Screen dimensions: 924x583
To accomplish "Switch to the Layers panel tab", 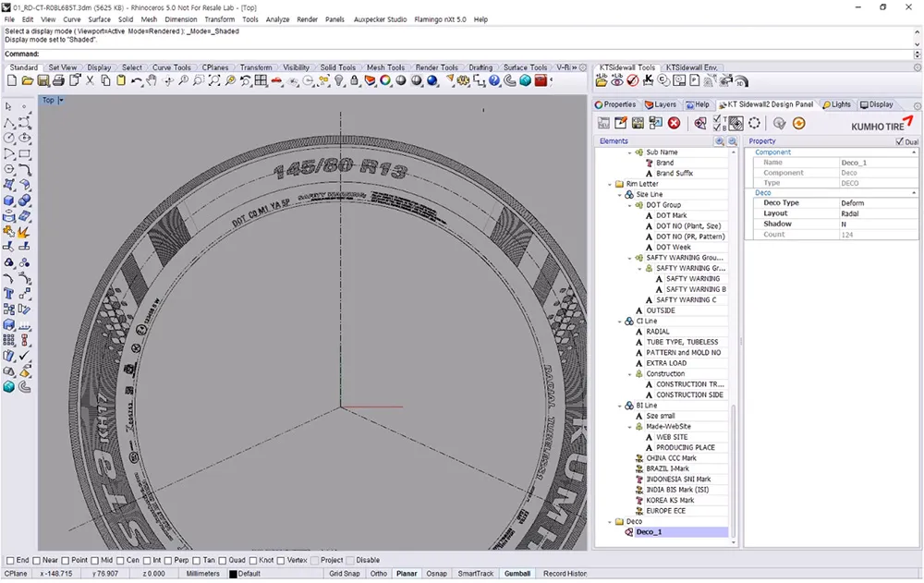I will (x=661, y=104).
